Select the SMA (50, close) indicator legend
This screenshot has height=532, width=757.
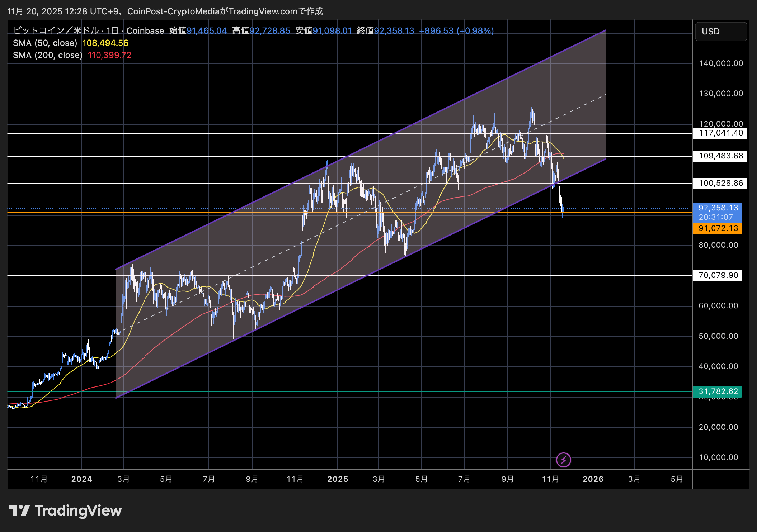[x=45, y=43]
